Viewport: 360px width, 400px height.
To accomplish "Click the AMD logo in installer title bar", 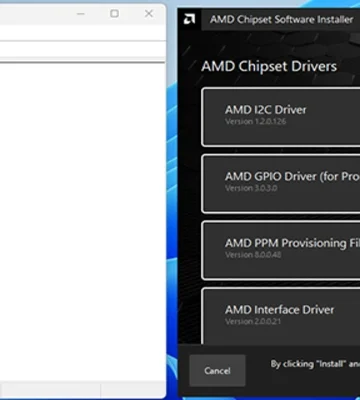I will 189,19.
